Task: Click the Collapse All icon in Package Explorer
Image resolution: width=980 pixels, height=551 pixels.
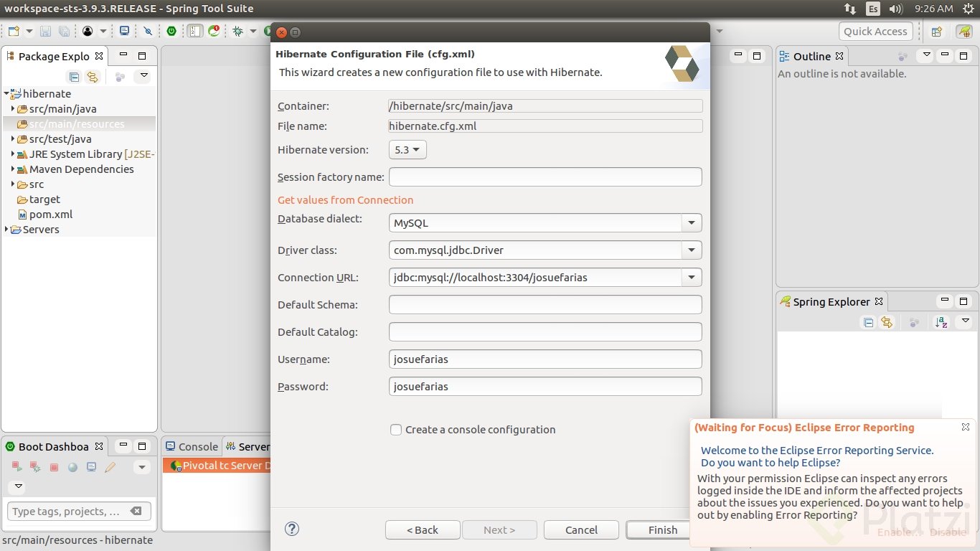Action: (x=74, y=77)
